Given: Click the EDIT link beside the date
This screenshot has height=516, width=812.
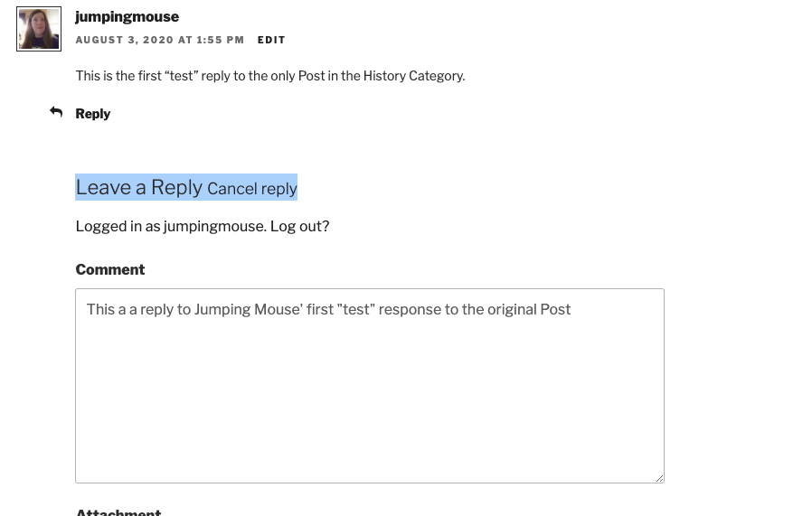Looking at the screenshot, I should point(271,40).
